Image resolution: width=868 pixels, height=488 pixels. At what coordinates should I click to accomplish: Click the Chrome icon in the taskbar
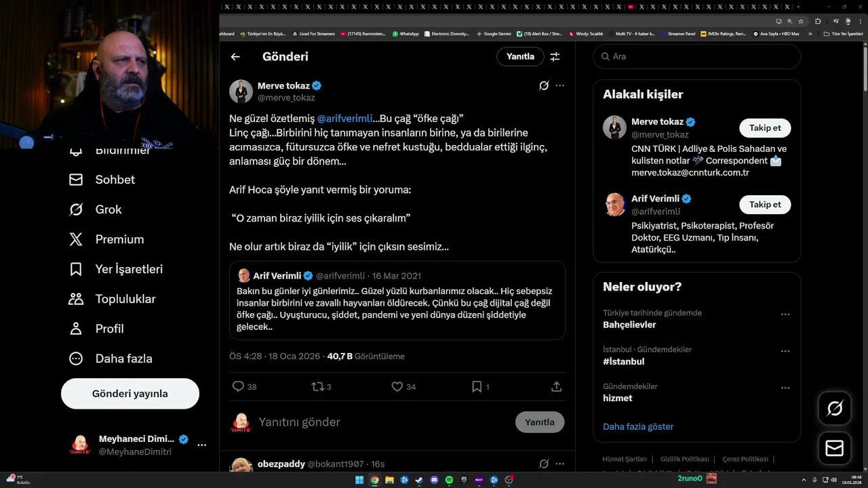tap(374, 480)
